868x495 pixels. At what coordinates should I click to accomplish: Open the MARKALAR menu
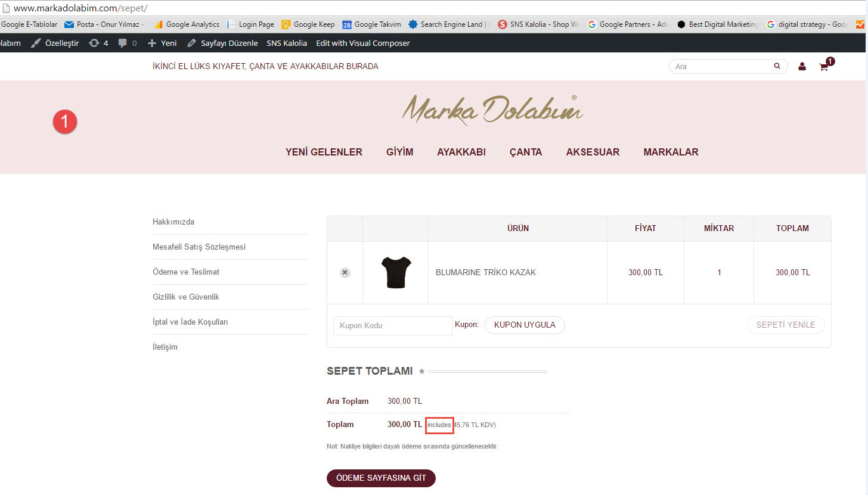click(671, 152)
